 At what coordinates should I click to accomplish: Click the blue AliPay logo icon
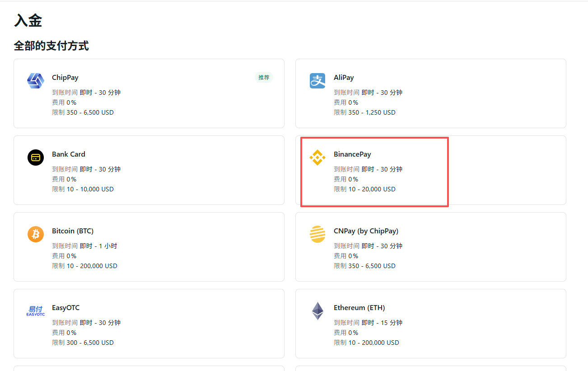[317, 81]
